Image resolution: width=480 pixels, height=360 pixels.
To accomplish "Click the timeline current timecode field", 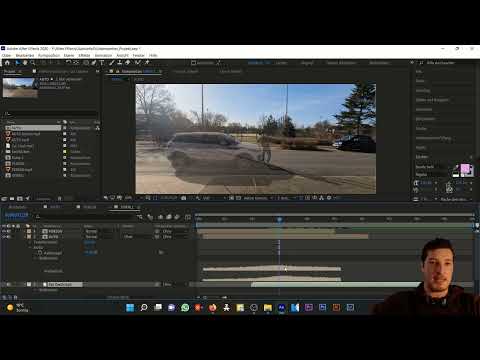I will coord(17,215).
